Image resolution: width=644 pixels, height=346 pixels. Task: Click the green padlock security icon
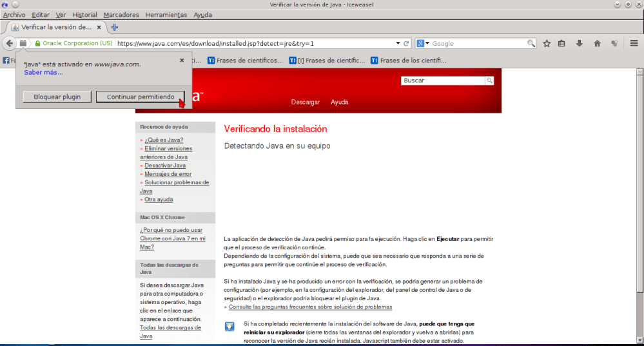tap(38, 44)
